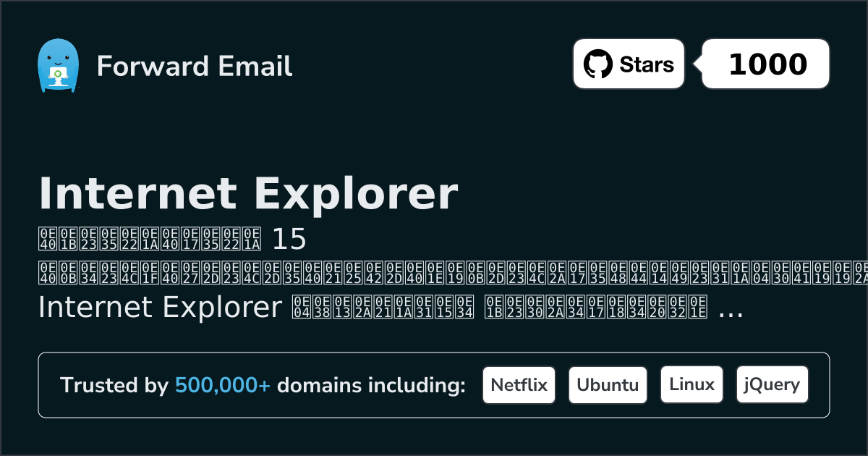The height and width of the screenshot is (456, 868).
Task: Click the 1000 star count bubble
Action: point(765,64)
